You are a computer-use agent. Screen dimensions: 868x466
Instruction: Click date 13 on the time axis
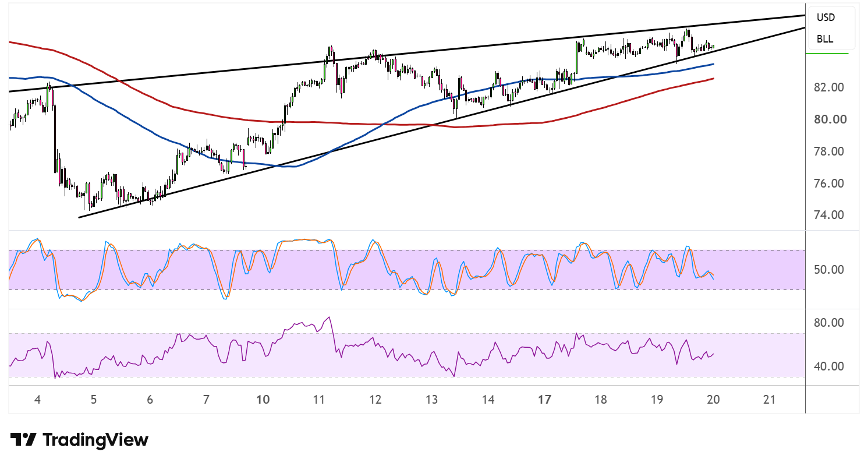point(431,400)
